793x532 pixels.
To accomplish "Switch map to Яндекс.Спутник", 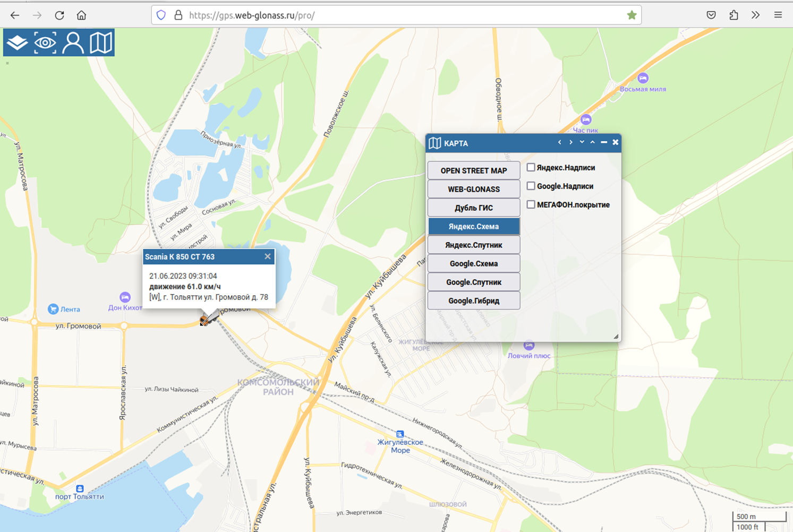I will [474, 245].
